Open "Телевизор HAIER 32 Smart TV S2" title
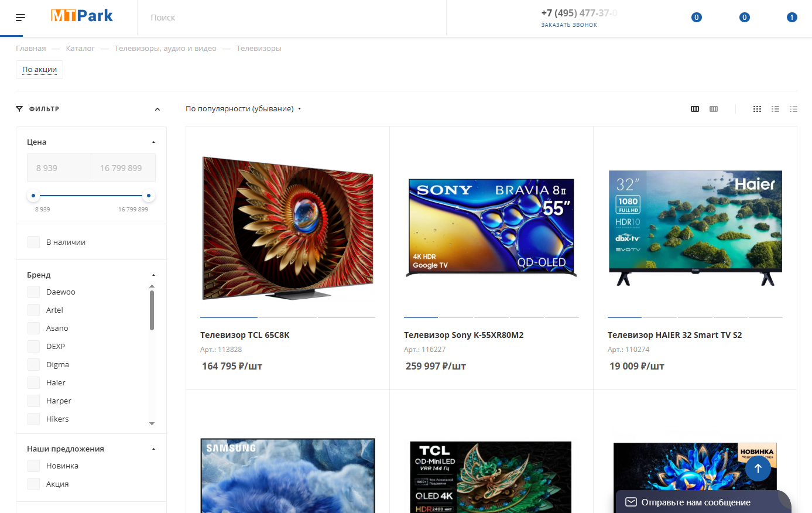Image resolution: width=812 pixels, height=513 pixels. 674,335
